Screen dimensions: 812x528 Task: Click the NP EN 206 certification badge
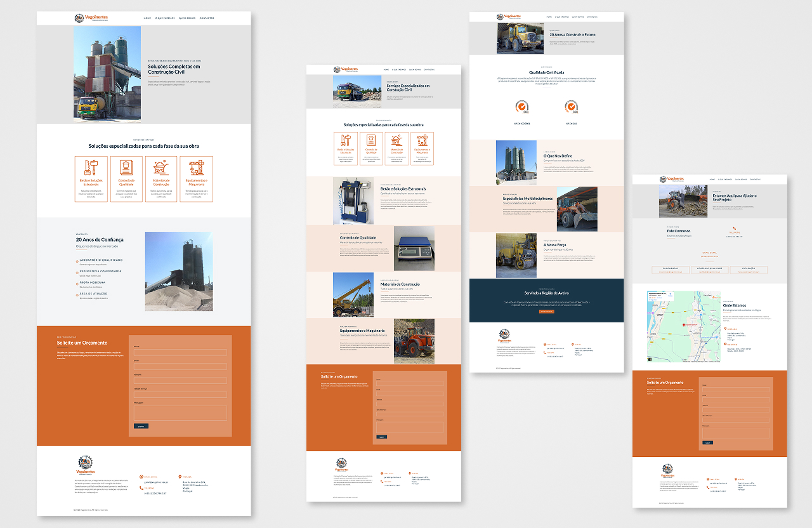click(572, 106)
